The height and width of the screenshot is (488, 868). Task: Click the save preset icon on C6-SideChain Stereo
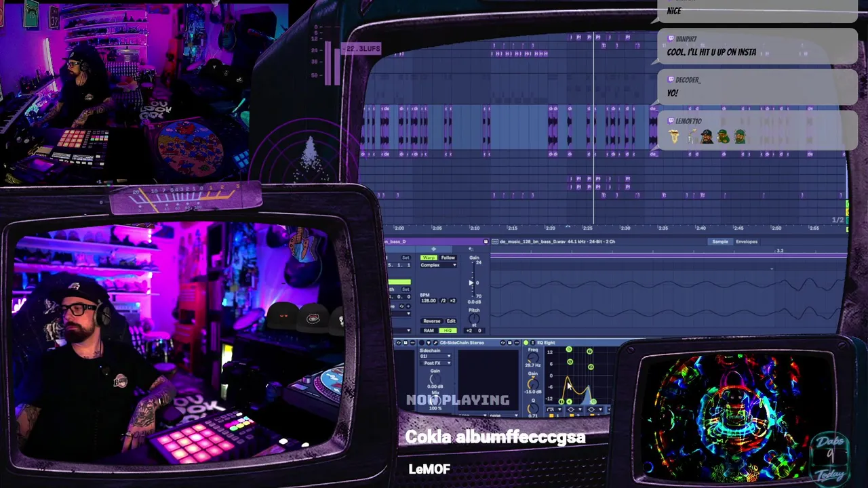510,343
